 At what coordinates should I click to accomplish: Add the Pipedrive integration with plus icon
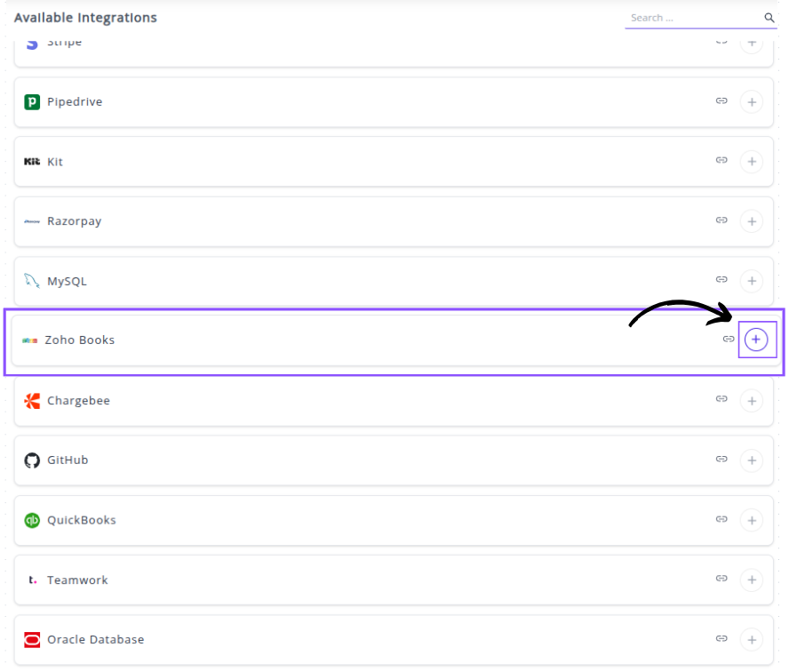[752, 102]
